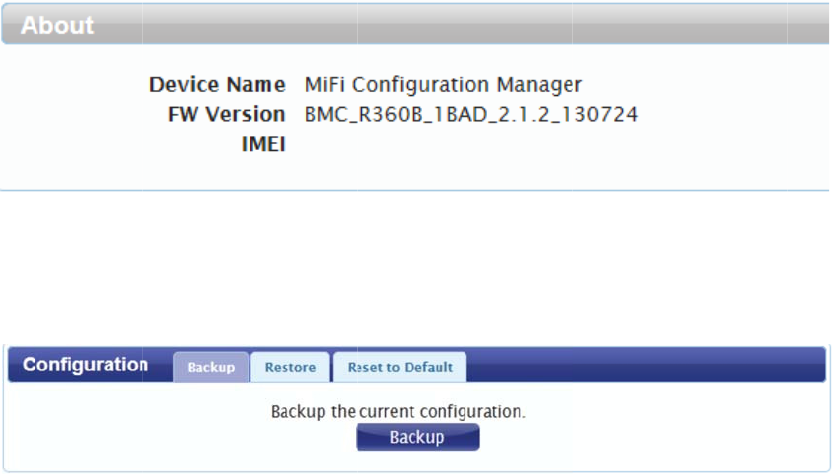Image resolution: width=834 pixels, height=474 pixels.
Task: Click the empty About header bar right side
Action: pyautogui.click(x=600, y=25)
